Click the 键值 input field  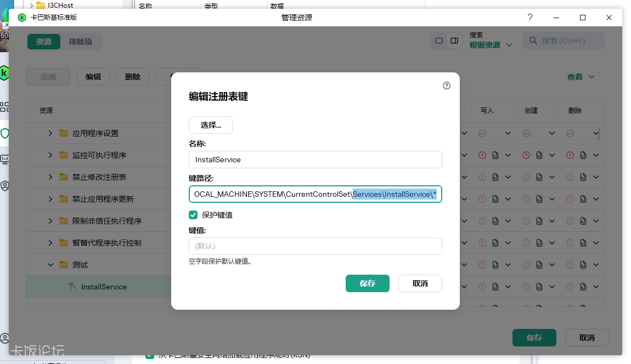click(x=315, y=246)
